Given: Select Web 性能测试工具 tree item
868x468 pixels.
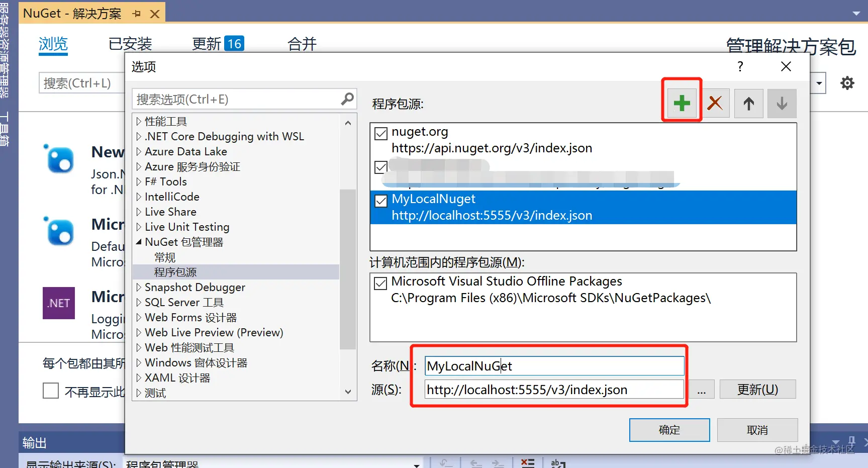Looking at the screenshot, I should (x=189, y=347).
